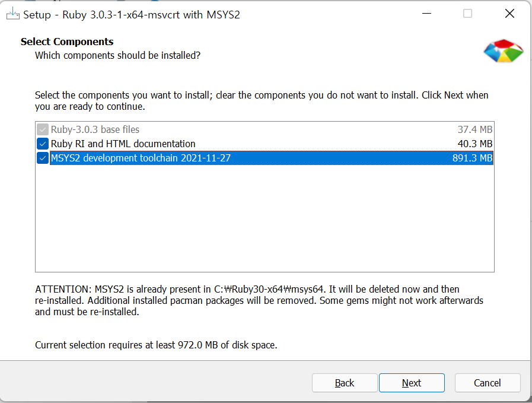Minimize the Ruby Setup window
532x403 pixels.
(426, 14)
